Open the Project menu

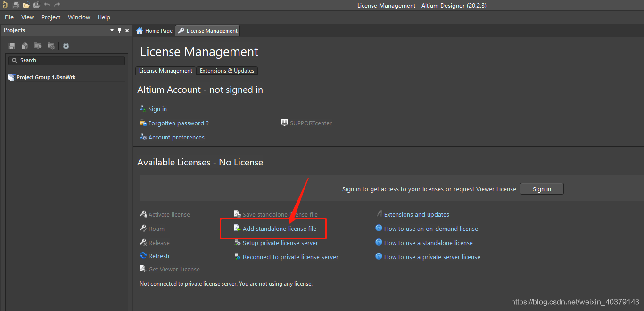[x=51, y=17]
